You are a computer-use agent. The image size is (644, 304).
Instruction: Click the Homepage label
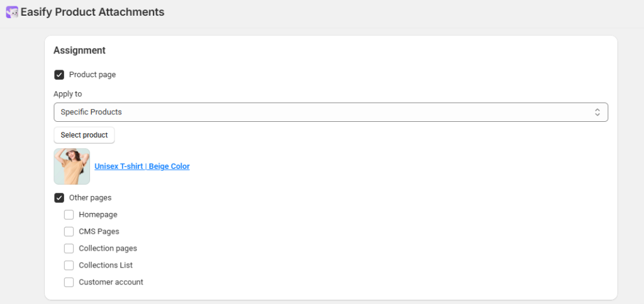coord(98,215)
